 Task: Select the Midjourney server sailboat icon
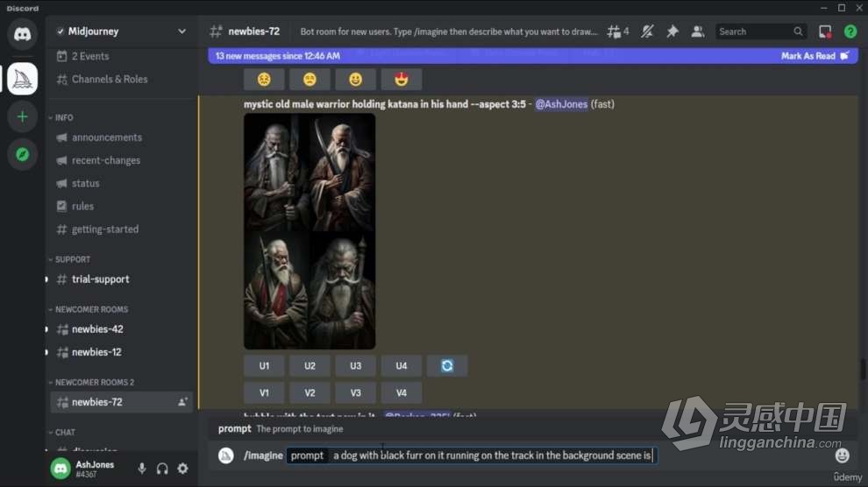point(22,79)
